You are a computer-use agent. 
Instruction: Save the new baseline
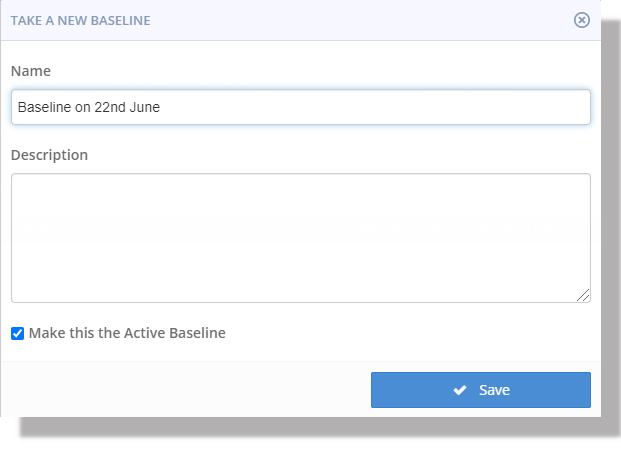point(480,390)
